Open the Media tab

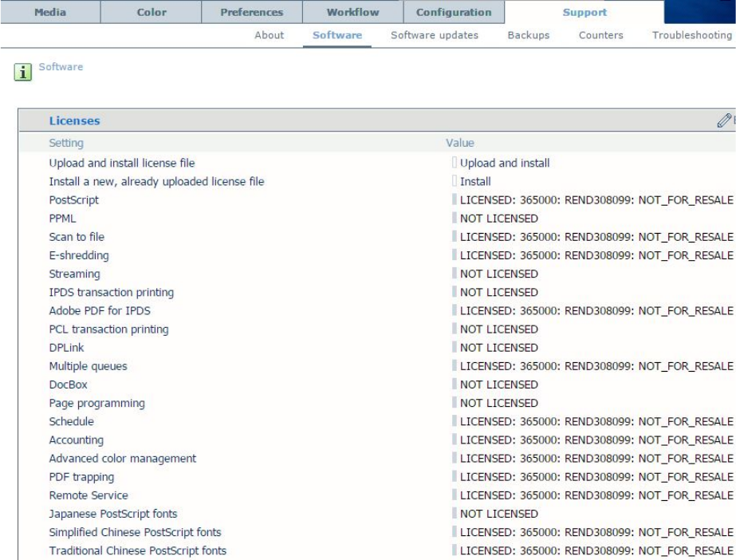pyautogui.click(x=50, y=12)
